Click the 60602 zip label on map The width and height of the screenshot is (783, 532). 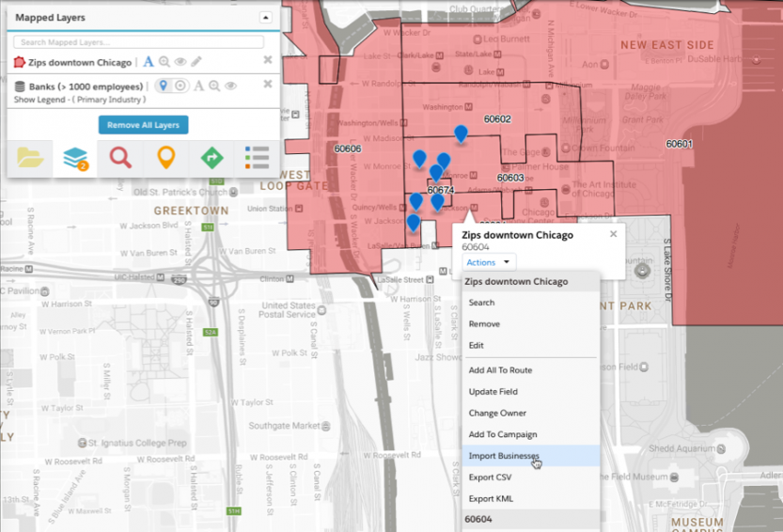pyautogui.click(x=497, y=118)
